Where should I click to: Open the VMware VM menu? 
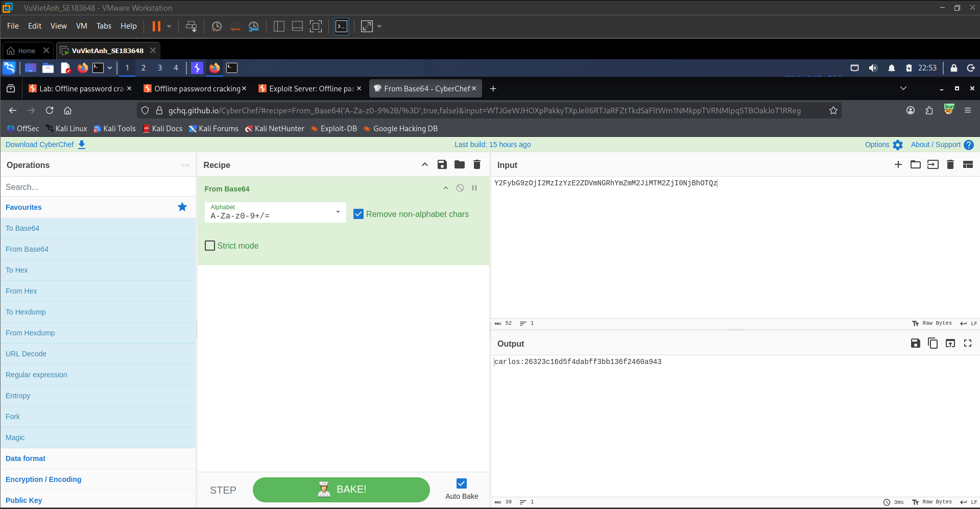82,26
